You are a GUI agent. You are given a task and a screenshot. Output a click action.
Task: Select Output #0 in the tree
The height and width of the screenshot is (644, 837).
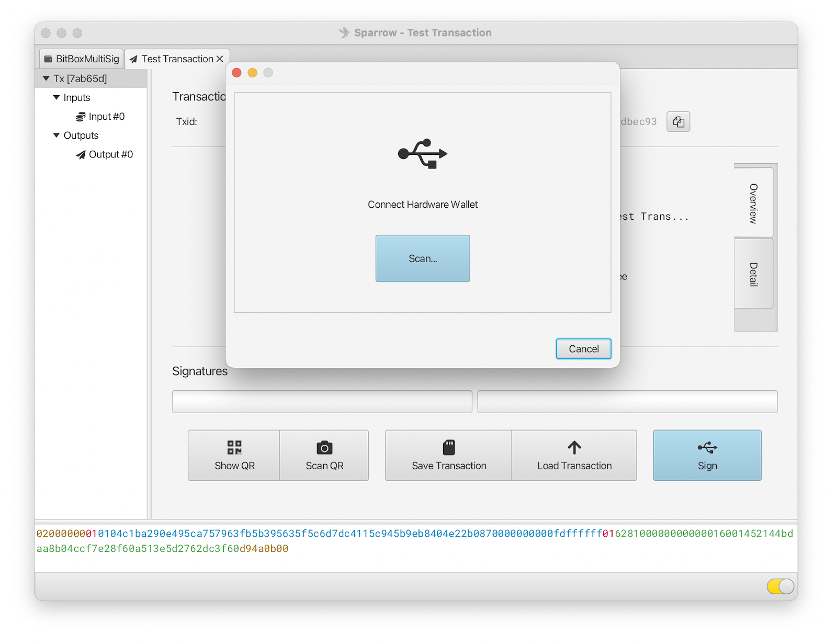91,154
